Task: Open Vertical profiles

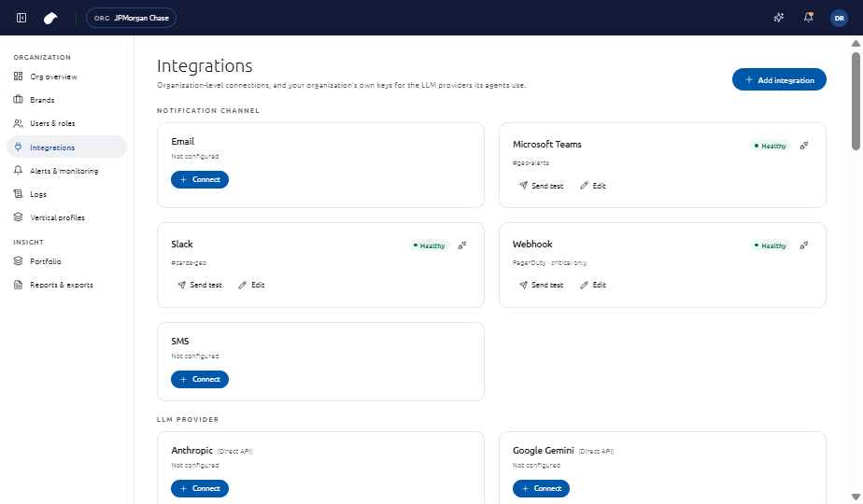Action: pos(67,217)
